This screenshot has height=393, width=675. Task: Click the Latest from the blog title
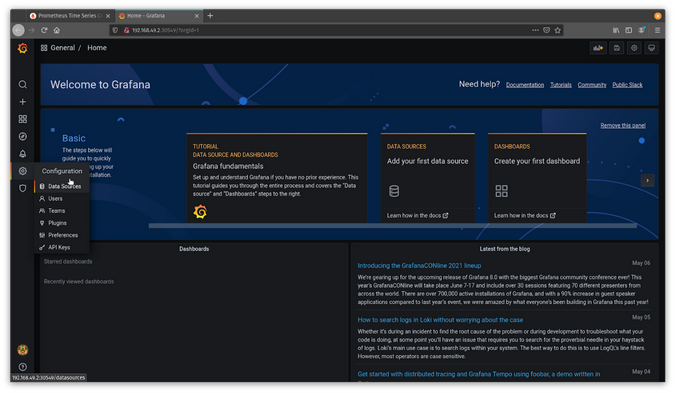click(505, 249)
